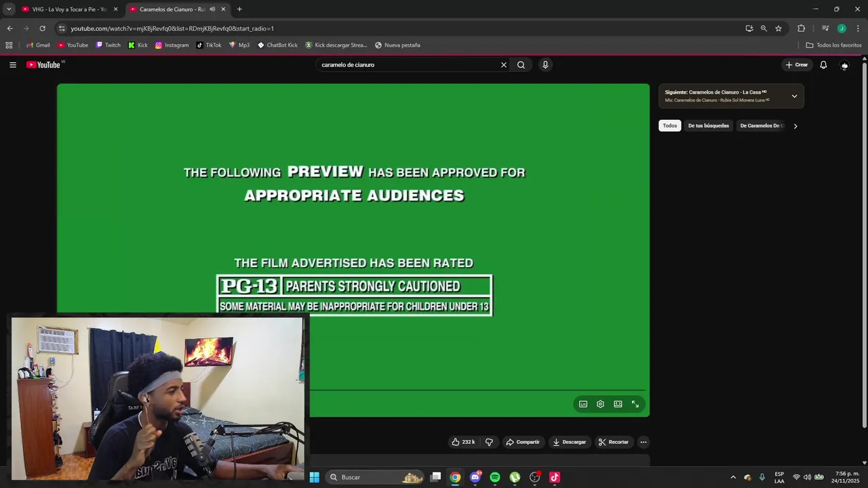Open the YouTube hamburger guide menu

coord(13,65)
